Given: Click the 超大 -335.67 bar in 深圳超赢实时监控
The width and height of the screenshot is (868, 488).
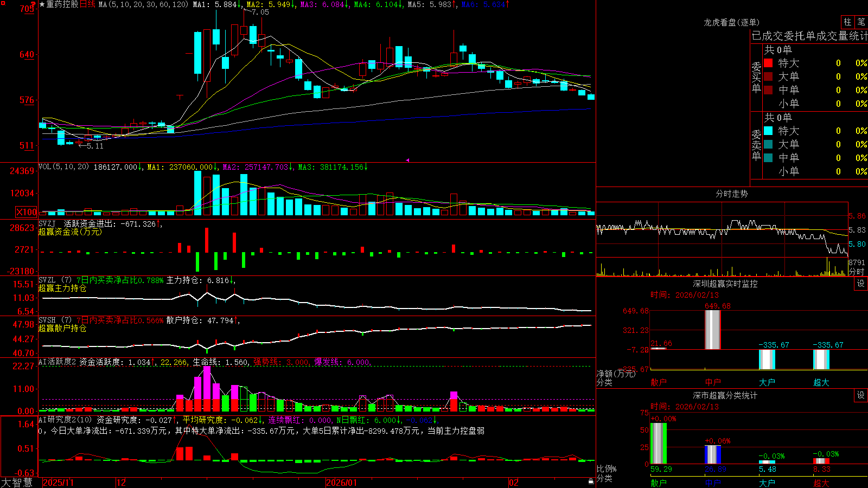Looking at the screenshot, I should click(x=821, y=359).
